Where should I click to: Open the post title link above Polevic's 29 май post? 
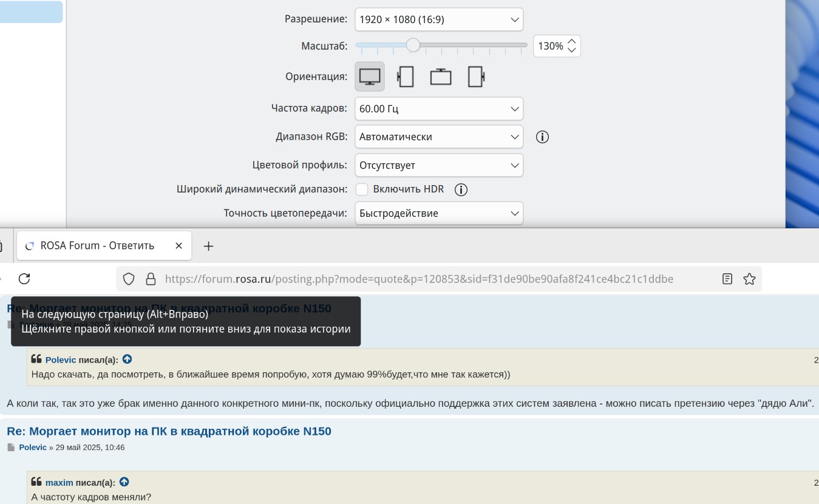point(169,431)
